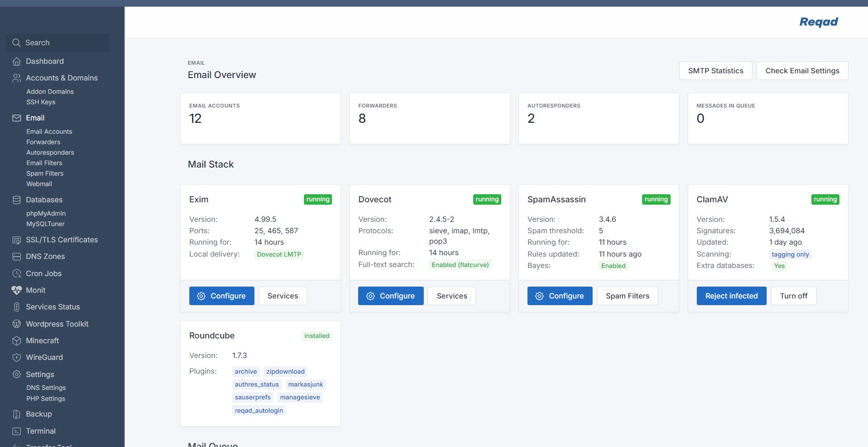
Task: Click the Backup archive icon
Action: (x=17, y=414)
